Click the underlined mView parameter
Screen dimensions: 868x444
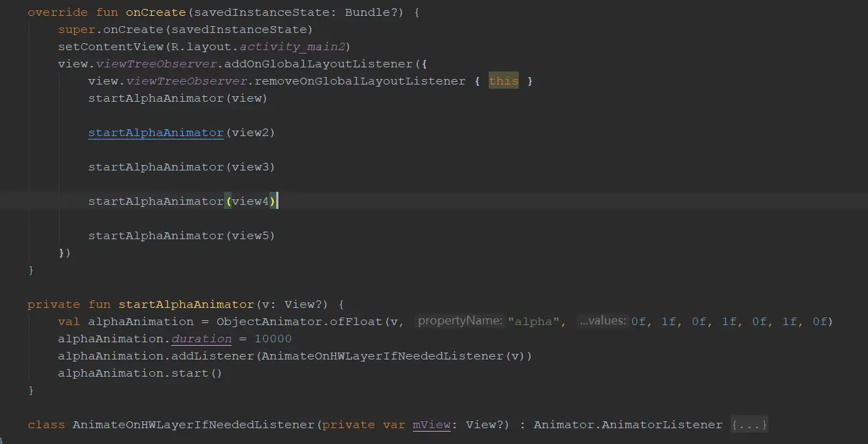(x=432, y=425)
